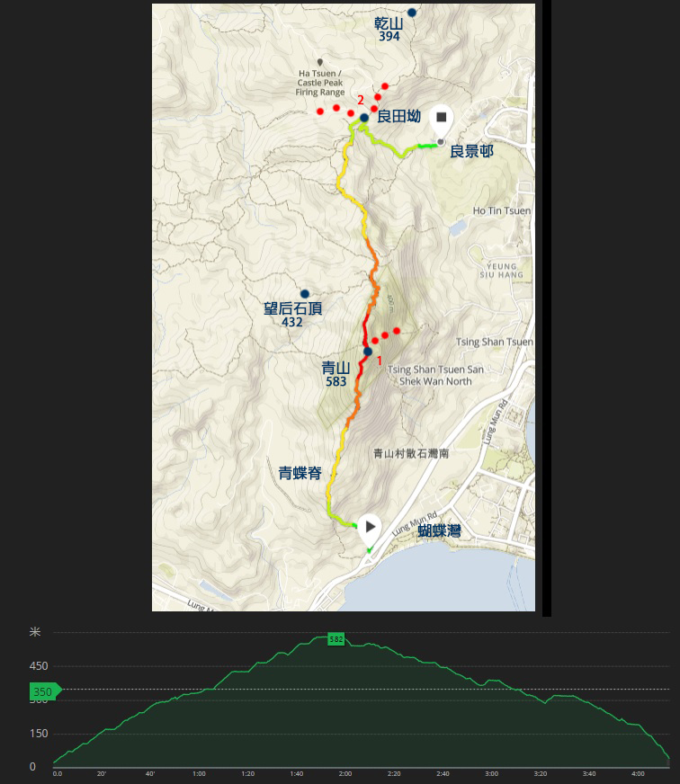The image size is (680, 784).
Task: Click the 青蝶脊 ridge label
Action: click(x=300, y=473)
